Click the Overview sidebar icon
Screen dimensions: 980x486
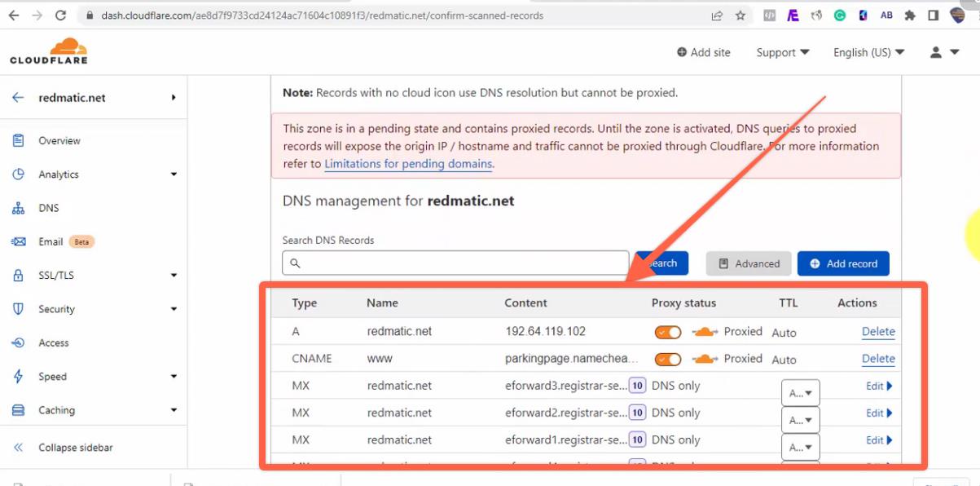coord(18,140)
